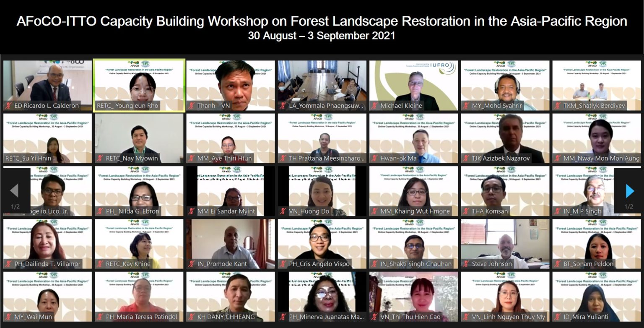
Task: Click the name label 'BT_Sonam Peldon'
Action: tap(588, 264)
